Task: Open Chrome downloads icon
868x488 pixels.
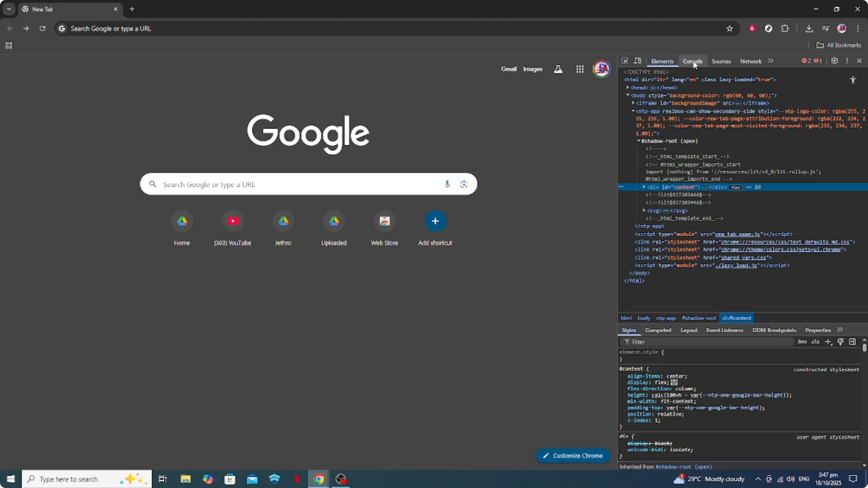Action: pyautogui.click(x=809, y=29)
